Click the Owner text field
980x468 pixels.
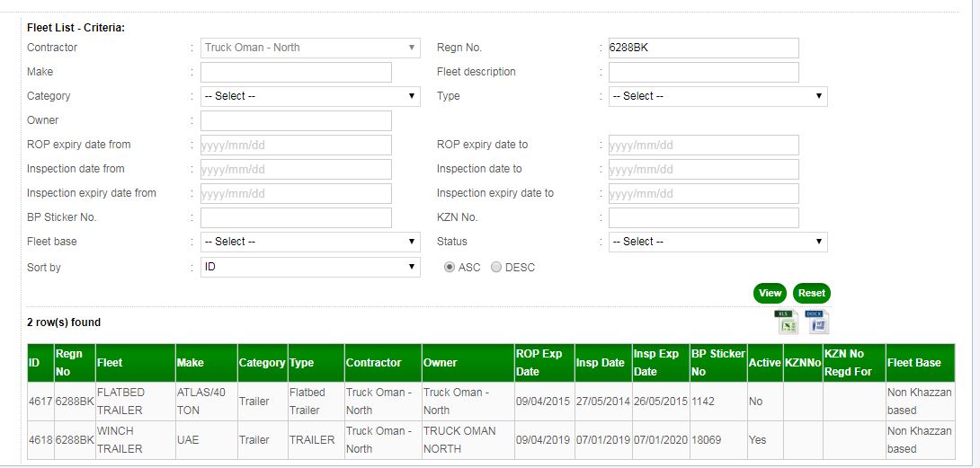click(x=296, y=120)
